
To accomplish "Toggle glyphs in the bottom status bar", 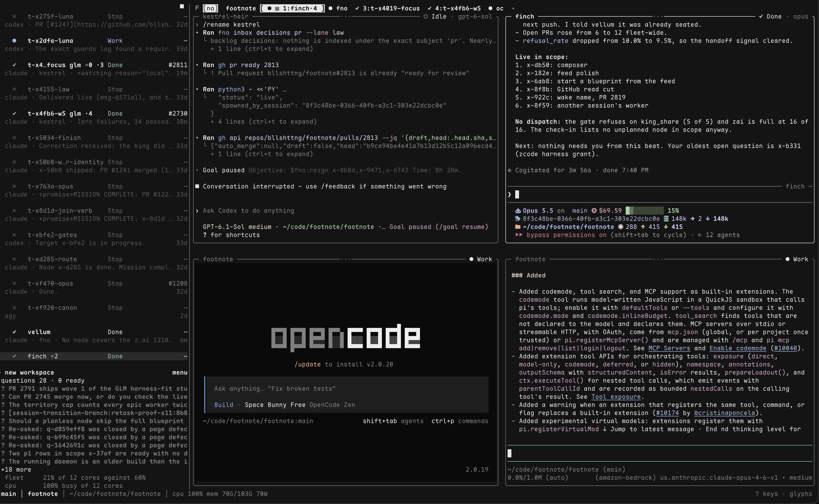I will coord(801,494).
